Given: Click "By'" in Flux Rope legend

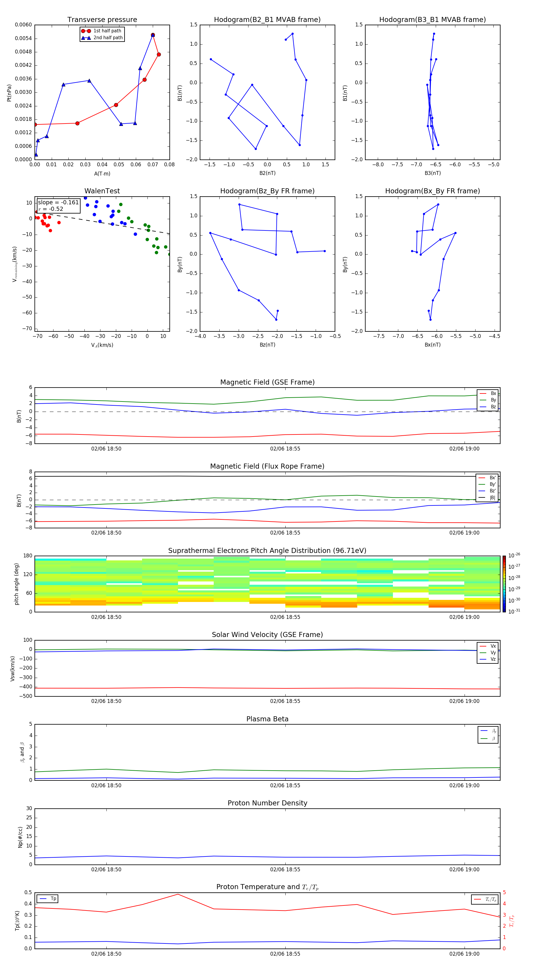Looking at the screenshot, I should [x=487, y=484].
